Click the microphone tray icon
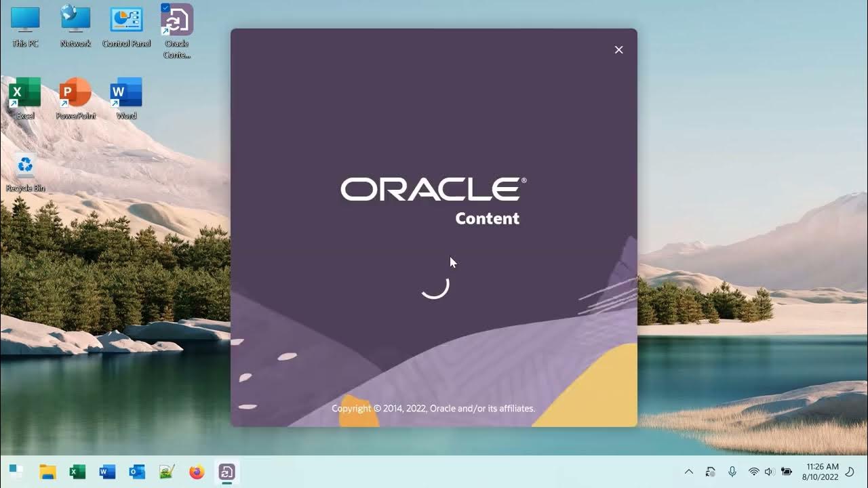Image resolution: width=868 pixels, height=488 pixels. point(732,472)
